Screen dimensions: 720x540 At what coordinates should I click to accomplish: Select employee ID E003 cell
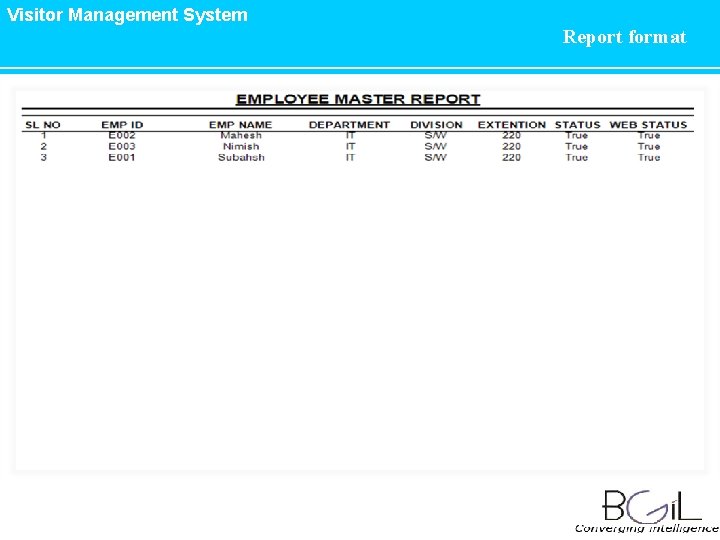pyautogui.click(x=122, y=146)
